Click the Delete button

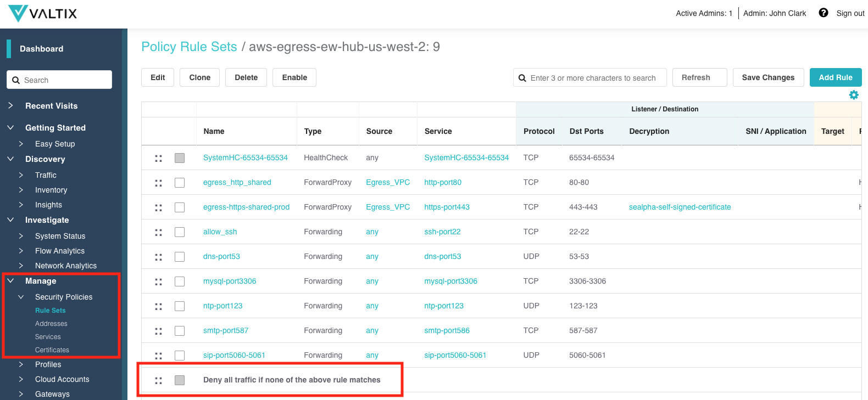pos(246,77)
